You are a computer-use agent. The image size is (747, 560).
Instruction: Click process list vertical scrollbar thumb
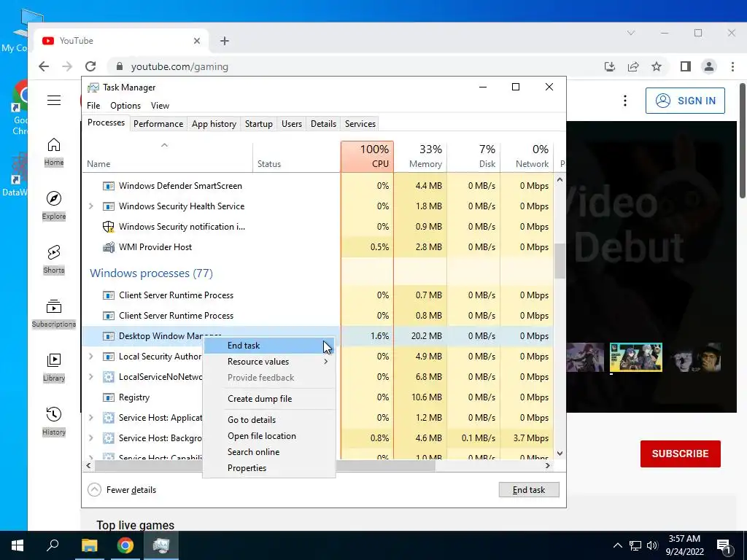(560, 261)
